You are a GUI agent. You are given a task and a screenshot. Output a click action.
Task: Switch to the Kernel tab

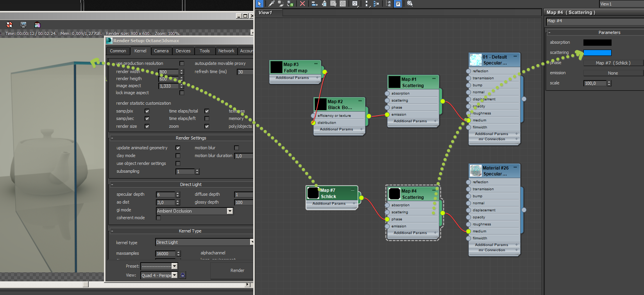pos(140,51)
